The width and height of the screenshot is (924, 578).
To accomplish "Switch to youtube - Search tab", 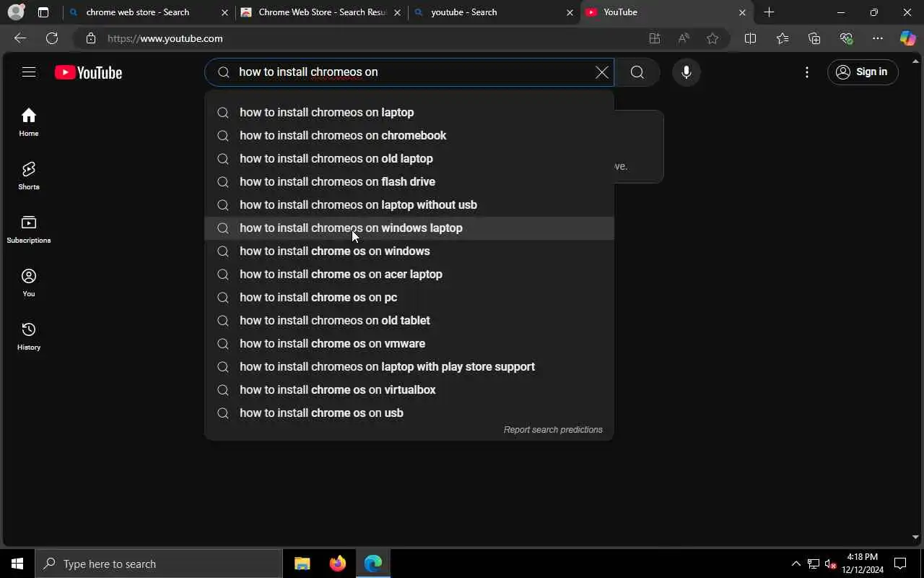I will pyautogui.click(x=494, y=12).
